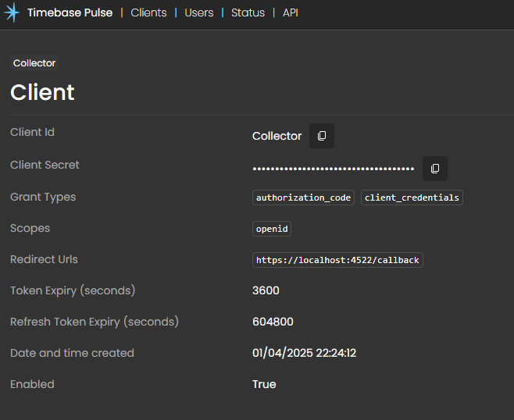Select the authorization_code grant type tag
This screenshot has width=514, height=420.
(303, 198)
